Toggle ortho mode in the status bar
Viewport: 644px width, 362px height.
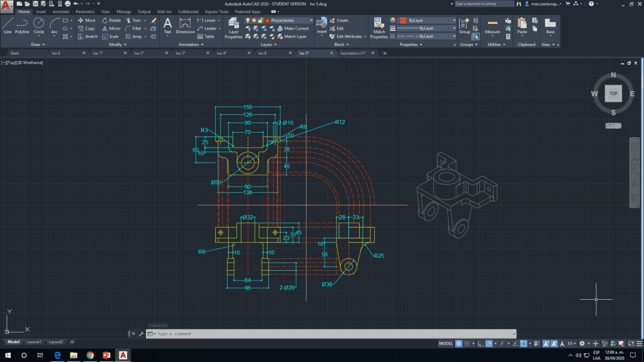[x=481, y=344]
